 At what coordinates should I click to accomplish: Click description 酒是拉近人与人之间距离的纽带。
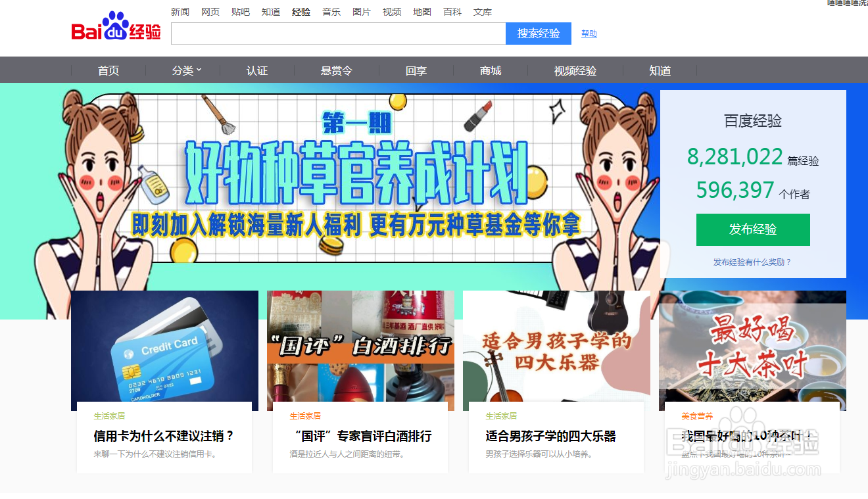[x=347, y=454]
